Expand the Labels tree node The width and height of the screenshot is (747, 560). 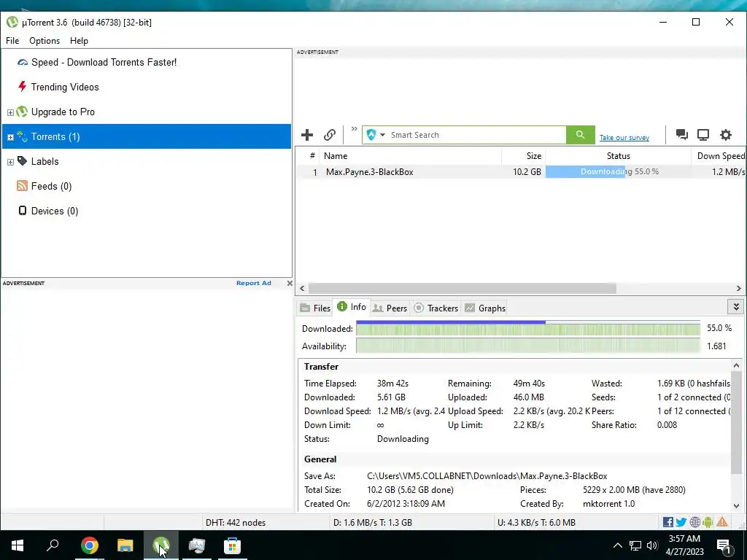[10, 162]
